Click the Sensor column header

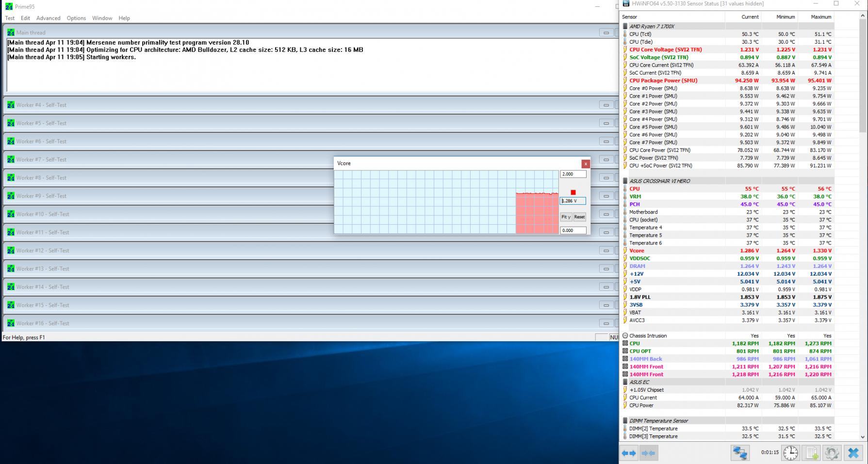[x=672, y=17]
